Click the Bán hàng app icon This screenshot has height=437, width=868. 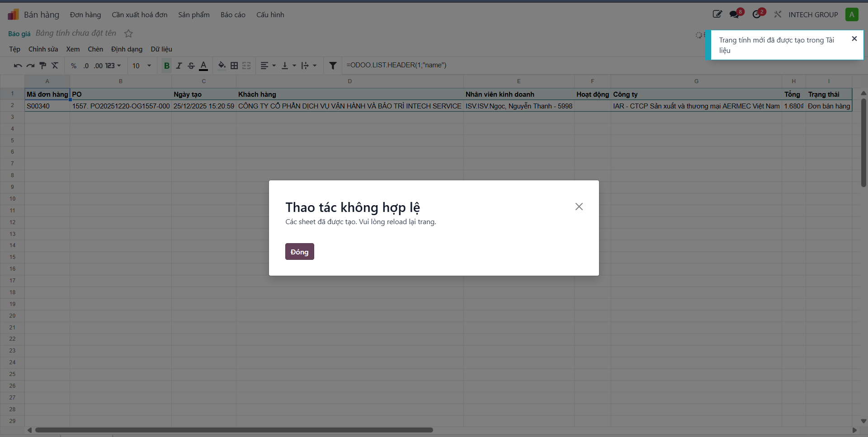13,15
